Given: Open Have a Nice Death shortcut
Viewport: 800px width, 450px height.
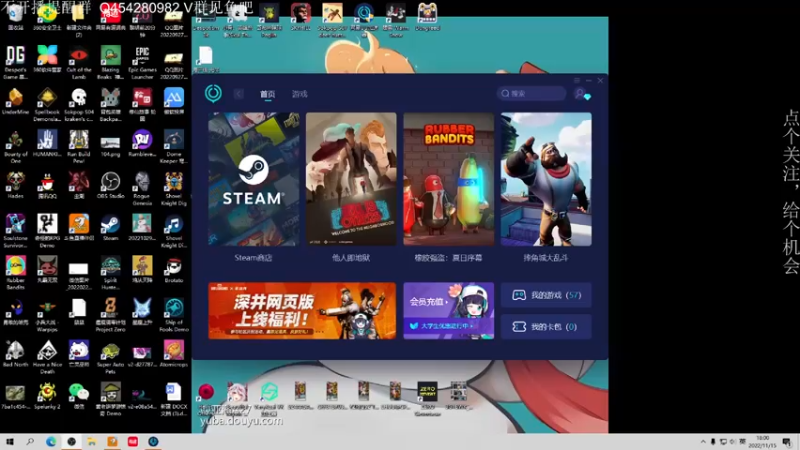Looking at the screenshot, I should coord(47,358).
